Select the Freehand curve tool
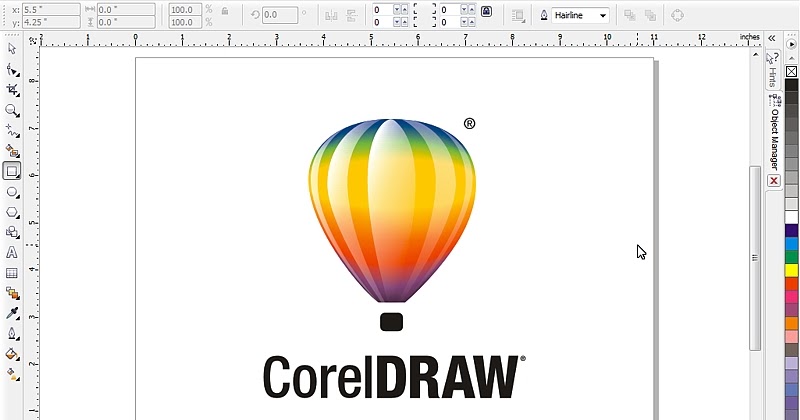800x420 pixels. click(12, 131)
